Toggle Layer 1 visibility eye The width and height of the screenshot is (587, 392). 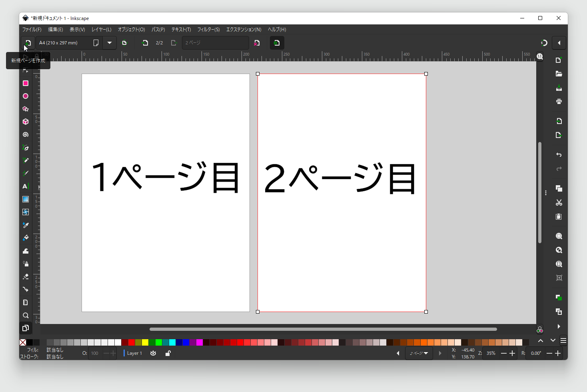click(153, 353)
